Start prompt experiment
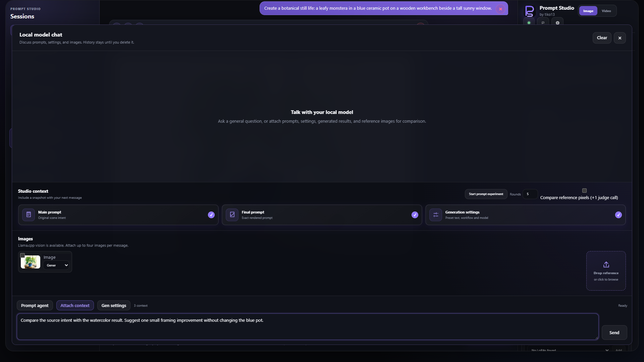Image resolution: width=644 pixels, height=362 pixels. pyautogui.click(x=486, y=194)
